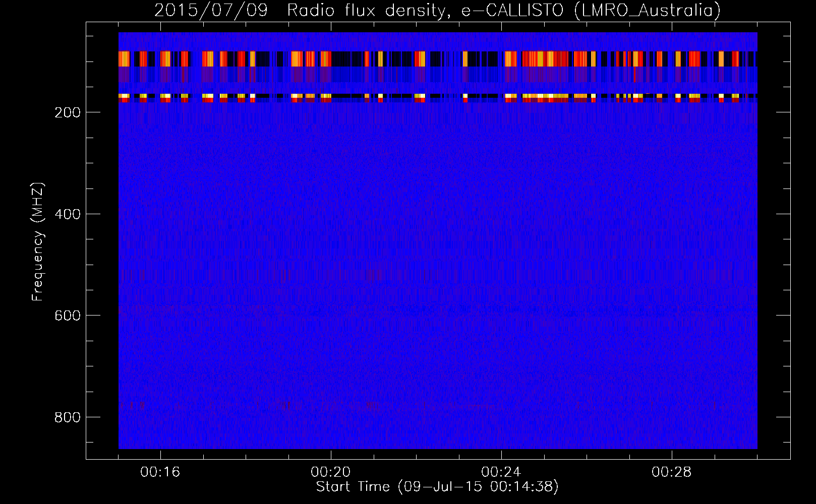Click the 'Frequency (MHZ)' axis label
Viewport: 816px width, 504px height.
point(38,242)
